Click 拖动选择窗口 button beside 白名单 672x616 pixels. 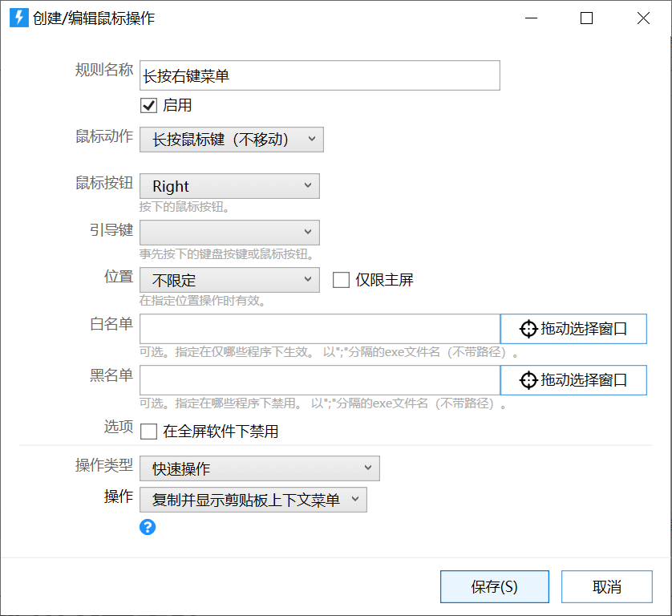pos(573,329)
